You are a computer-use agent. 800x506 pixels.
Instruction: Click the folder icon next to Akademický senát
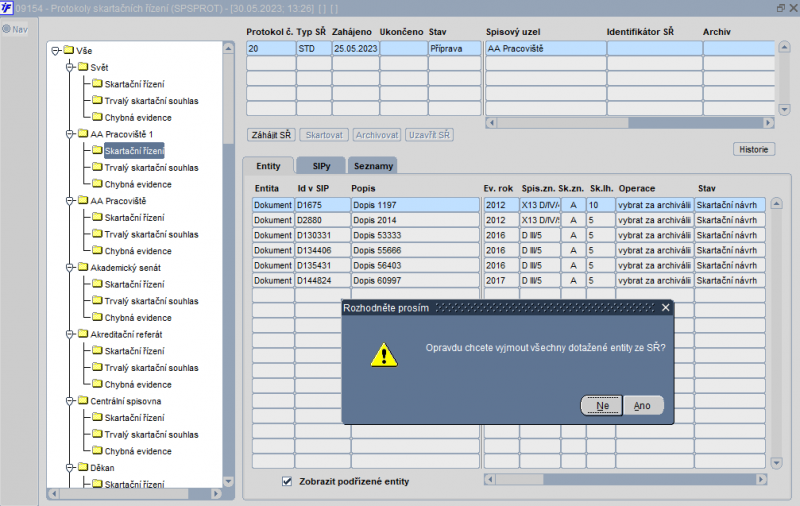pyautogui.click(x=83, y=268)
